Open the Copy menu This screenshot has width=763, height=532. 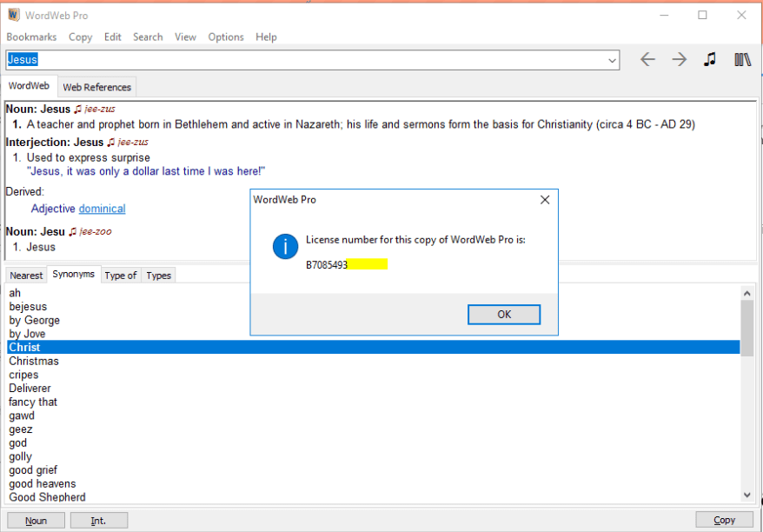pyautogui.click(x=80, y=37)
